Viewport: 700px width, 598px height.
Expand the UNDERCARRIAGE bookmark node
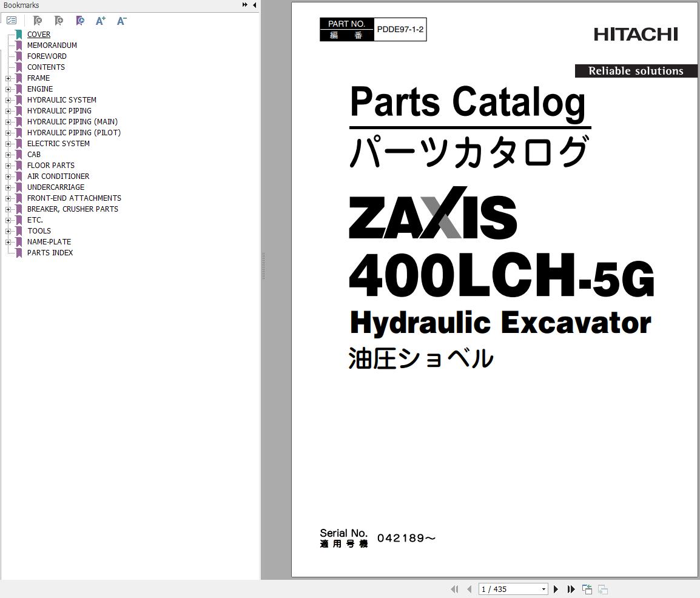click(8, 187)
